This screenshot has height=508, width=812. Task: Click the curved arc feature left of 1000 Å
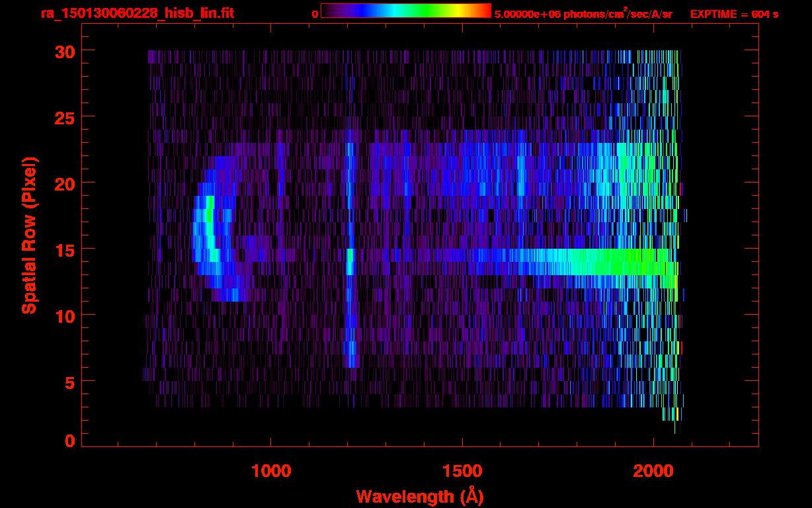210,232
